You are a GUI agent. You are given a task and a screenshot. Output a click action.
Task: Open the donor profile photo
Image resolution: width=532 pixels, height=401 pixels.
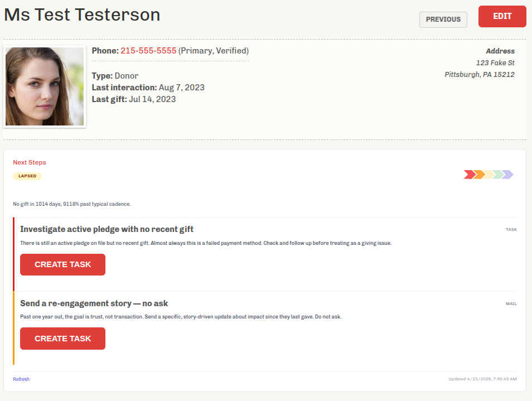[45, 86]
